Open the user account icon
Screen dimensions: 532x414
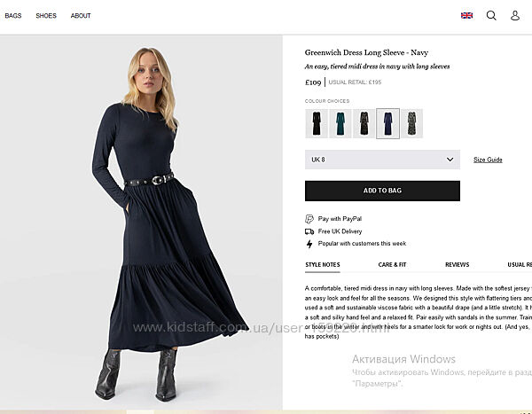[515, 15]
